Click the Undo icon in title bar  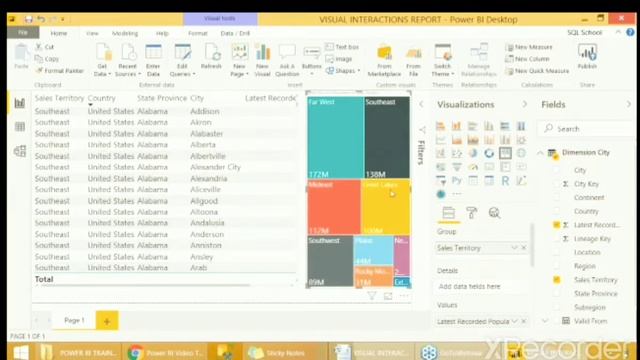tap(41, 19)
